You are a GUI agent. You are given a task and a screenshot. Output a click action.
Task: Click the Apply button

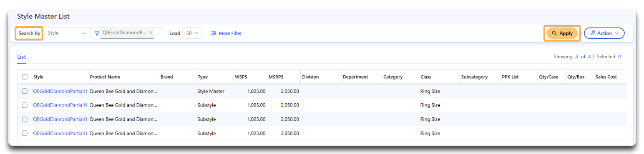click(562, 33)
